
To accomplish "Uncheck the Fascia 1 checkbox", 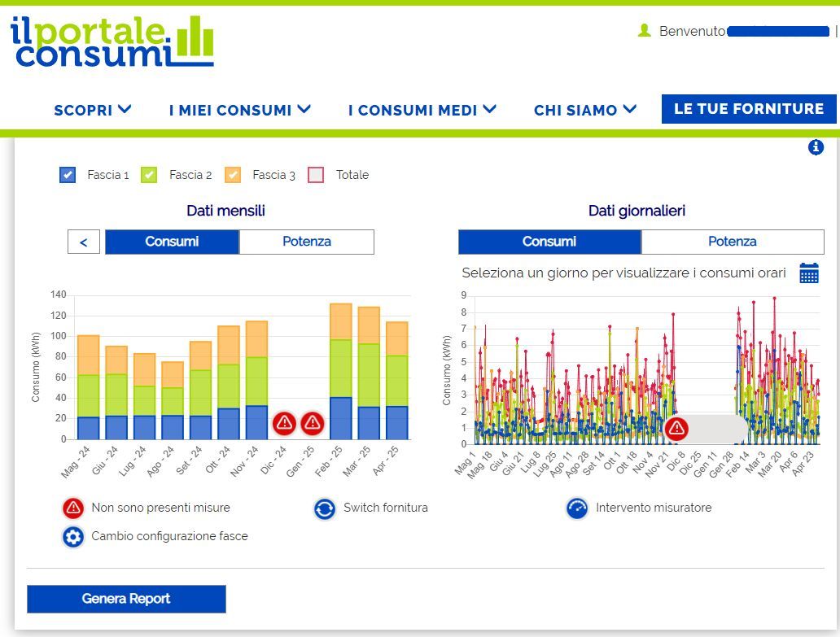I will pos(68,175).
